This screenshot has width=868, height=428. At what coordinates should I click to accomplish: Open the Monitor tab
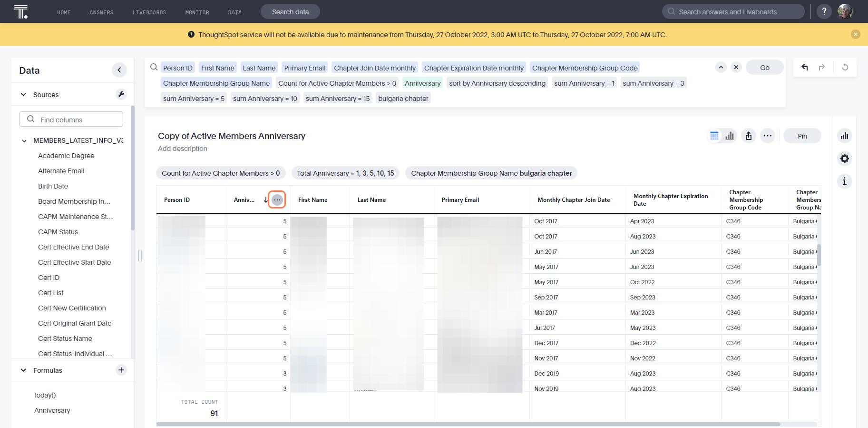tap(197, 12)
